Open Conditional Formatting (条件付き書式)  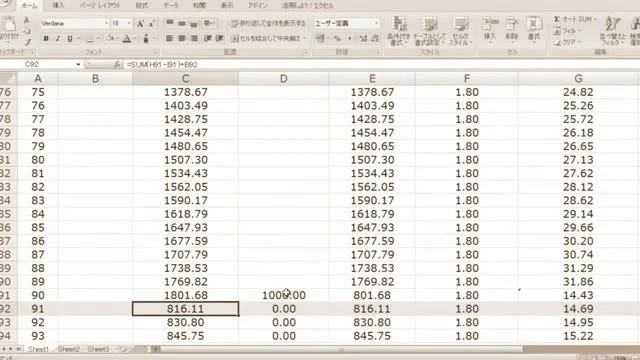[398, 31]
